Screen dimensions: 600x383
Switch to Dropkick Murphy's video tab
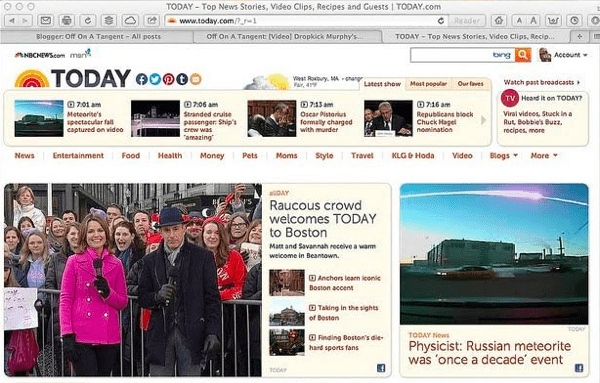pyautogui.click(x=285, y=37)
